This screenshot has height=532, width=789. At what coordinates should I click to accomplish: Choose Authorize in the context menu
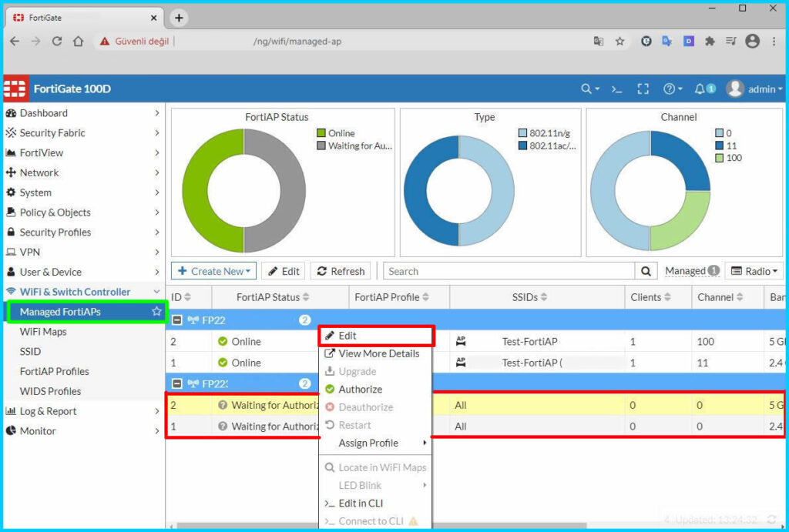(x=375, y=390)
